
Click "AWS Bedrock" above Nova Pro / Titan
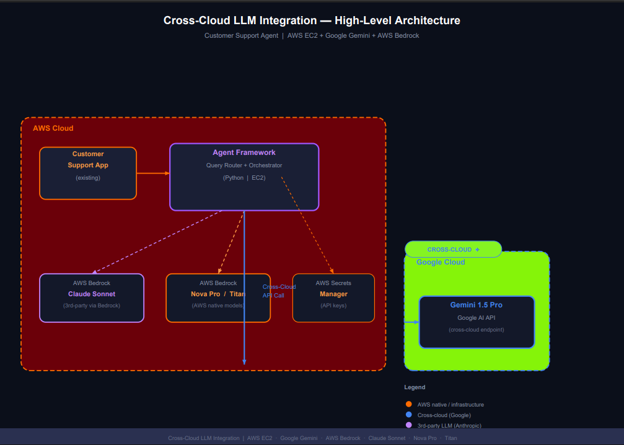pyautogui.click(x=218, y=283)
